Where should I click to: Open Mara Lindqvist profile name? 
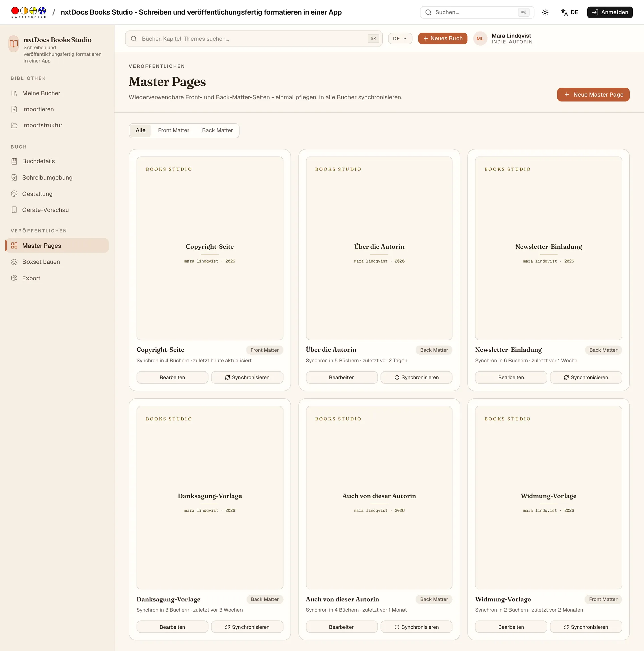pyautogui.click(x=511, y=35)
